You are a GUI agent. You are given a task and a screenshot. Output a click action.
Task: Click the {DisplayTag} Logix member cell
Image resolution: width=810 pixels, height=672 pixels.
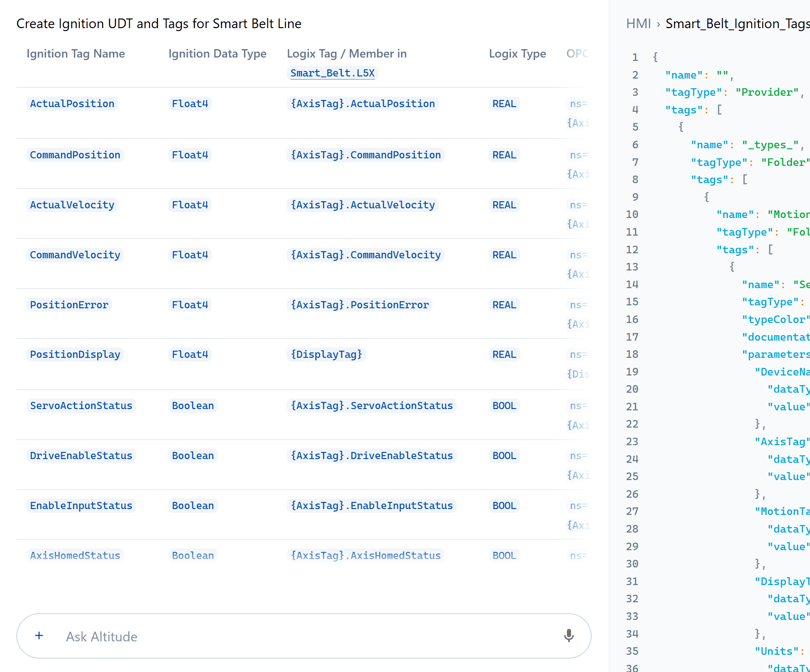point(326,354)
